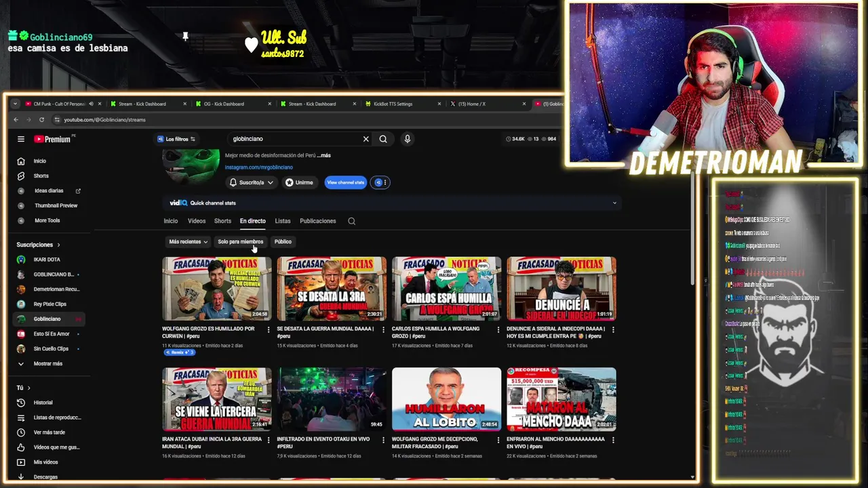Open browser tab search dropdown arrow
This screenshot has width=868, height=488.
coord(16,104)
